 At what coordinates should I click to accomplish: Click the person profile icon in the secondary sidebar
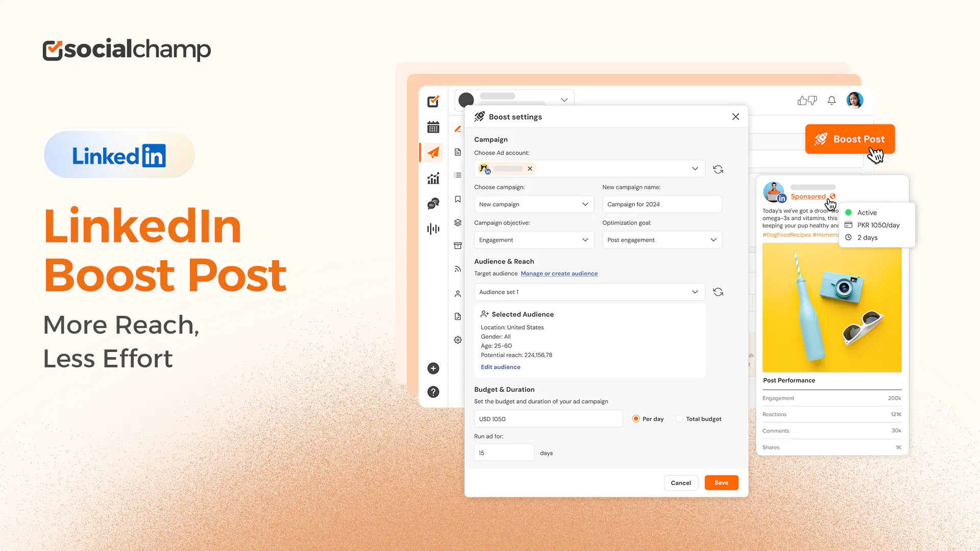[458, 294]
